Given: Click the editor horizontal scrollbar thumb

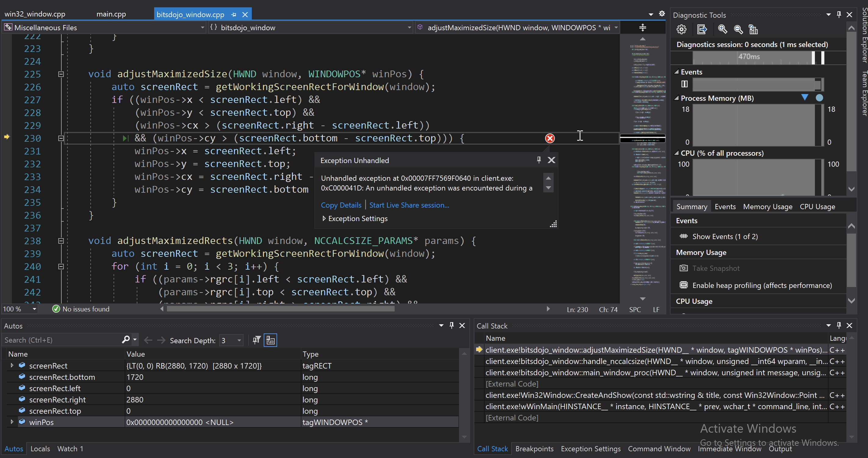Looking at the screenshot, I should click(280, 309).
